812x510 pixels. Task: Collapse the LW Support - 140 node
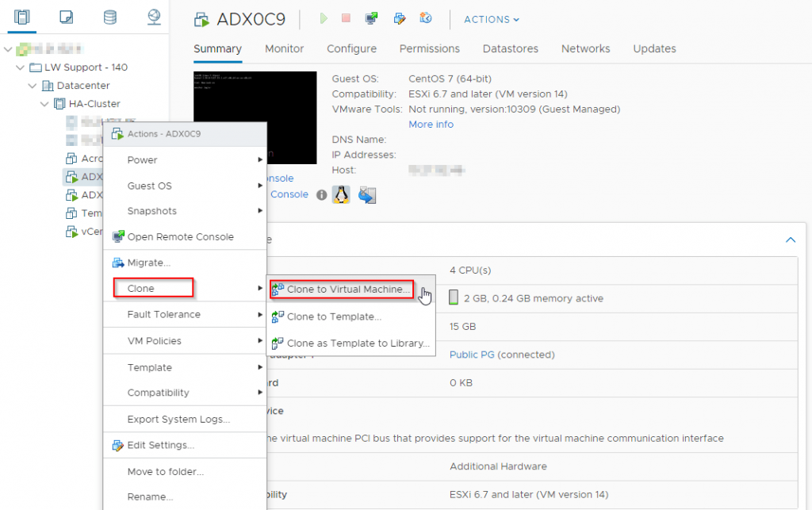pos(19,67)
